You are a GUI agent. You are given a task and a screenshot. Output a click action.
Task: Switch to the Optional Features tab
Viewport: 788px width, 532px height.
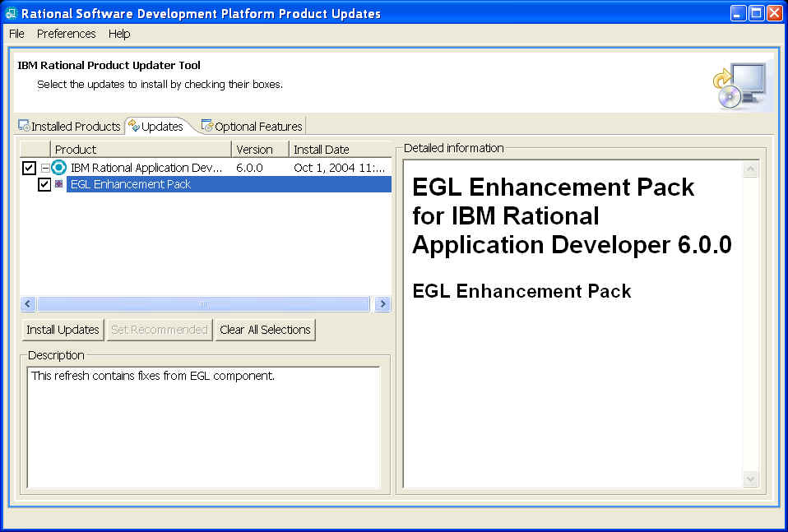pyautogui.click(x=253, y=126)
